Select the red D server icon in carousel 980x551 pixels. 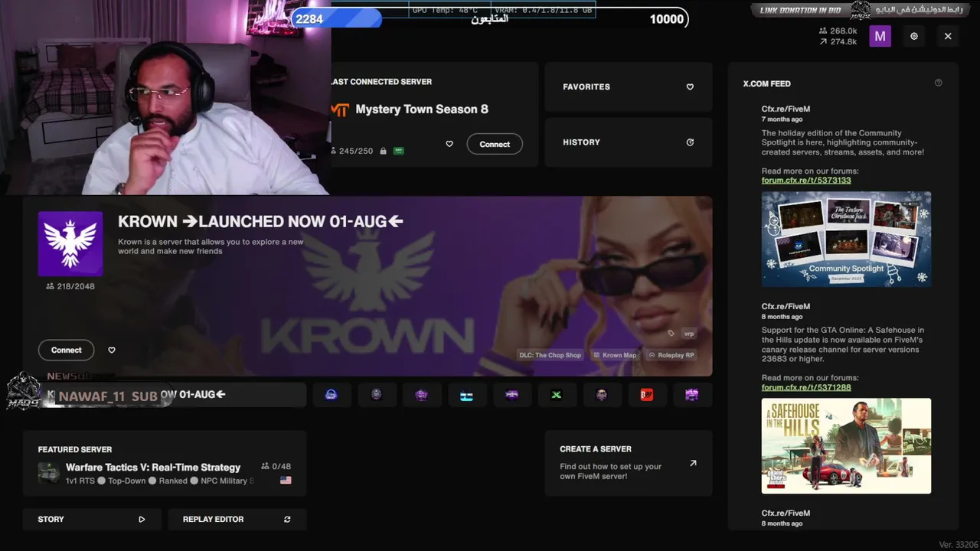click(647, 395)
